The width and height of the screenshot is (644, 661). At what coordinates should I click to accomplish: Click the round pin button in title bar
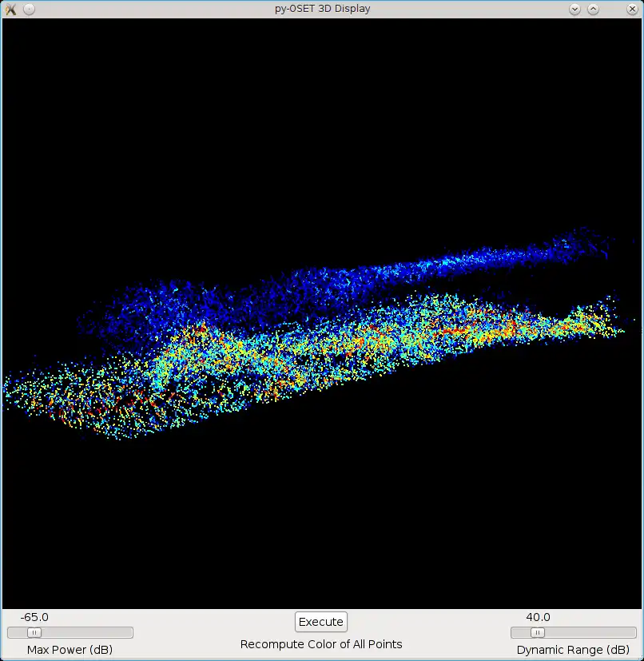[29, 9]
